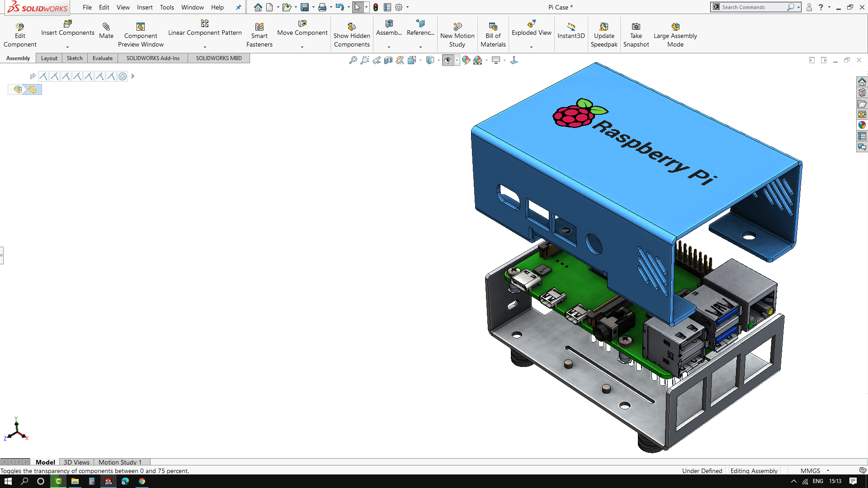Viewport: 868px width, 488px height.
Task: Switch to the SOLIDWORKS Add-Ins tab
Action: (153, 58)
